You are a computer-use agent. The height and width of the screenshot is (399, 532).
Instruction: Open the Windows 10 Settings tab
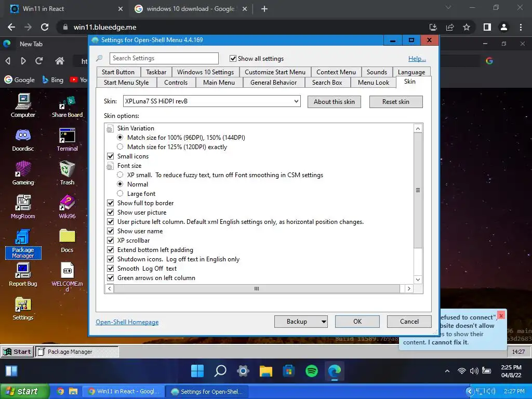(205, 72)
